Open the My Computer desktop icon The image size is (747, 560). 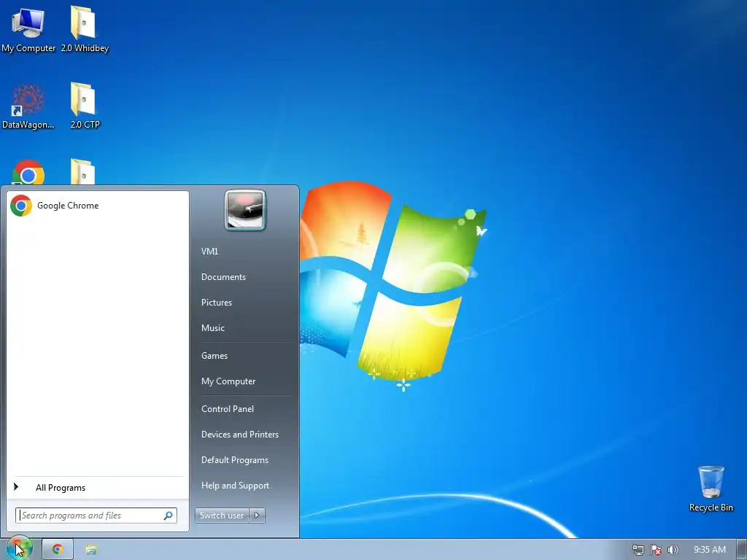[x=28, y=30]
